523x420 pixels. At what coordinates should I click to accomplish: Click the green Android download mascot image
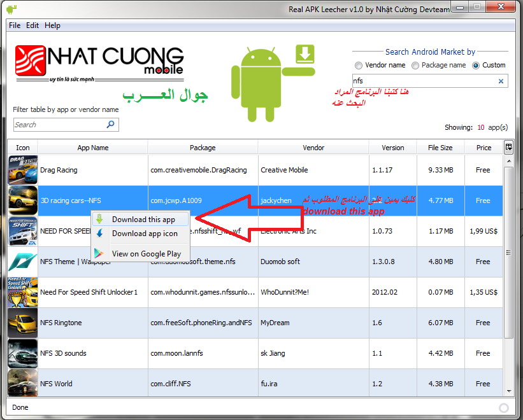273,83
